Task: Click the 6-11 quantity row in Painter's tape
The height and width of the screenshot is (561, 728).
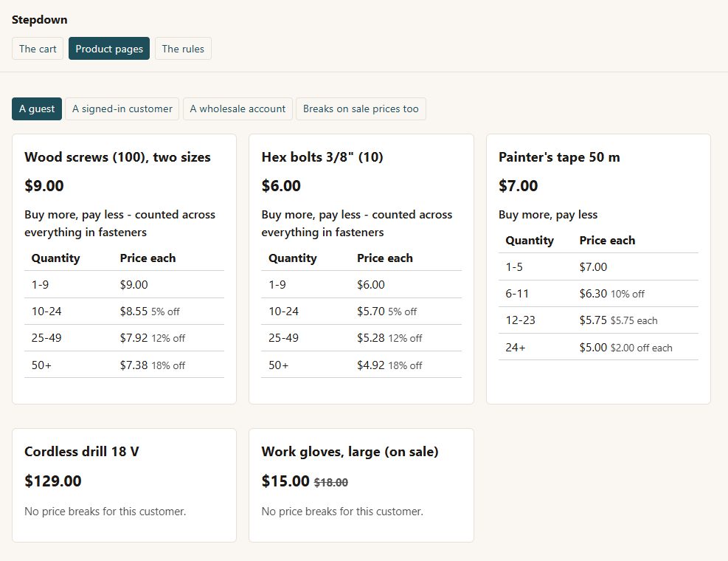Action: (598, 293)
